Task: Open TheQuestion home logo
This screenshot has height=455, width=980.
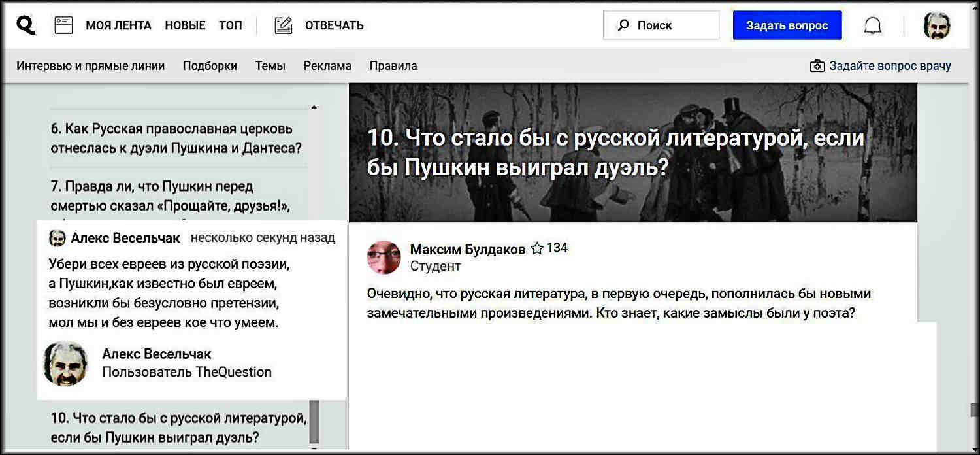Action: 25,25
